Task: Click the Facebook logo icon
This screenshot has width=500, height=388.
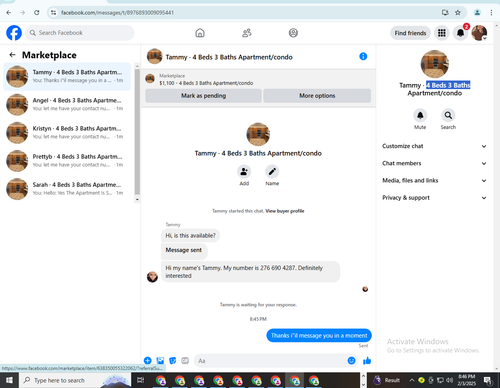Action: (14, 33)
